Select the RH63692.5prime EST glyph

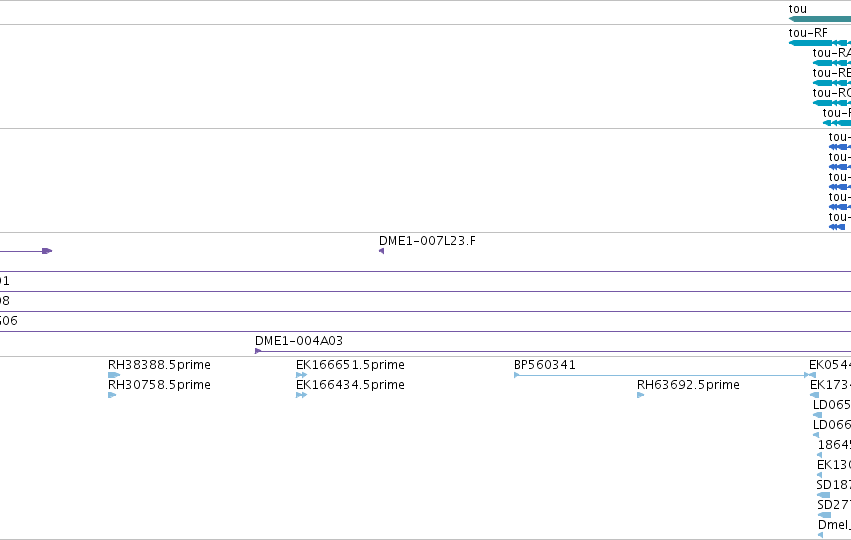coord(640,395)
